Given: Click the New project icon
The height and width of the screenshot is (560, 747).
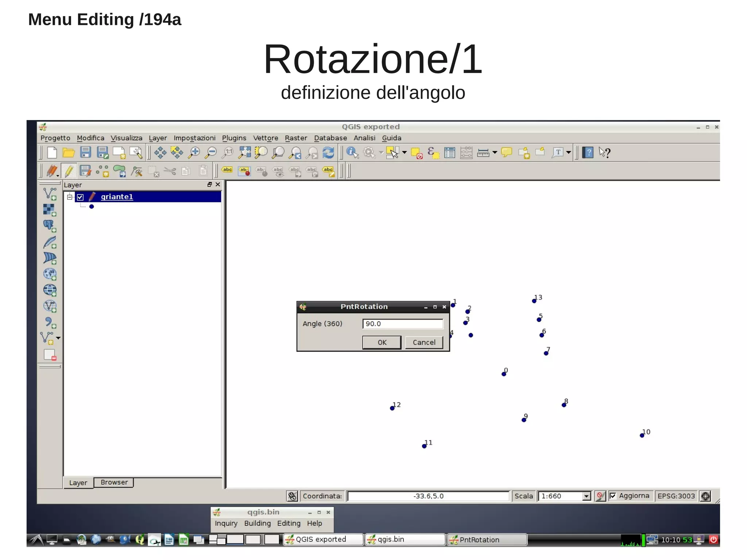Looking at the screenshot, I should tap(52, 152).
